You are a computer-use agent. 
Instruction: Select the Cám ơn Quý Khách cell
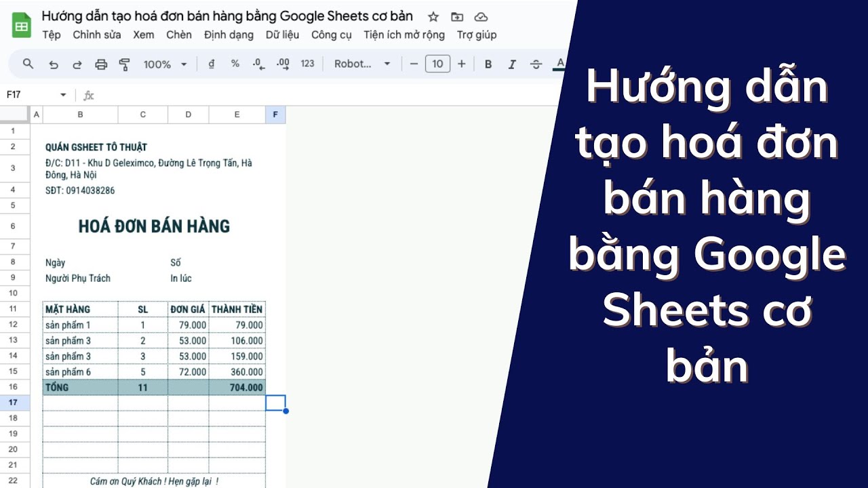pos(154,481)
